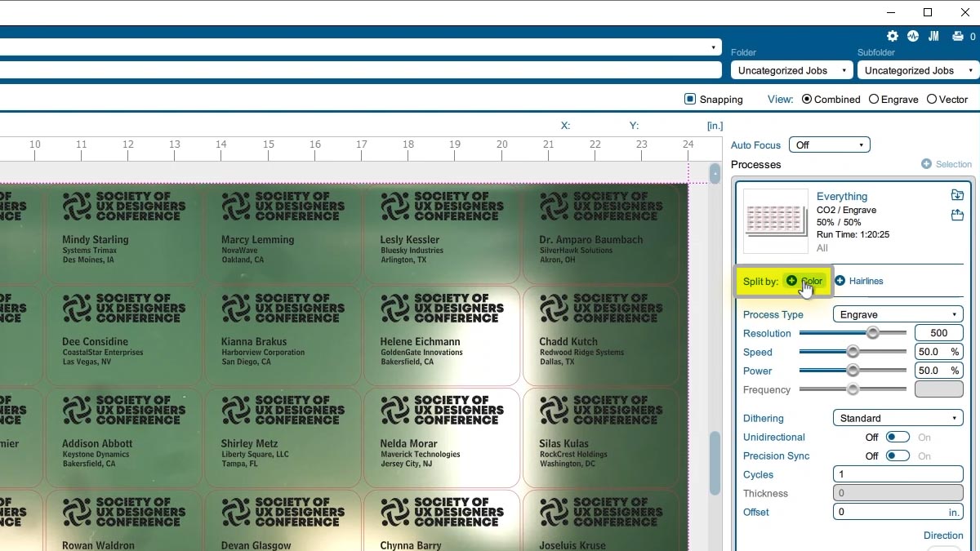Click the export material settings folder icon
Image resolution: width=980 pixels, height=551 pixels.
(957, 216)
